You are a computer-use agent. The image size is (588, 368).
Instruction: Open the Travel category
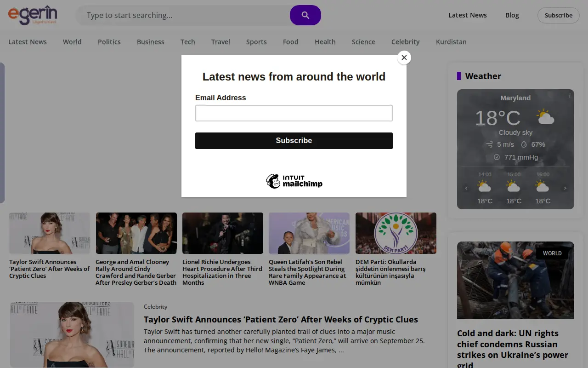[x=220, y=42]
